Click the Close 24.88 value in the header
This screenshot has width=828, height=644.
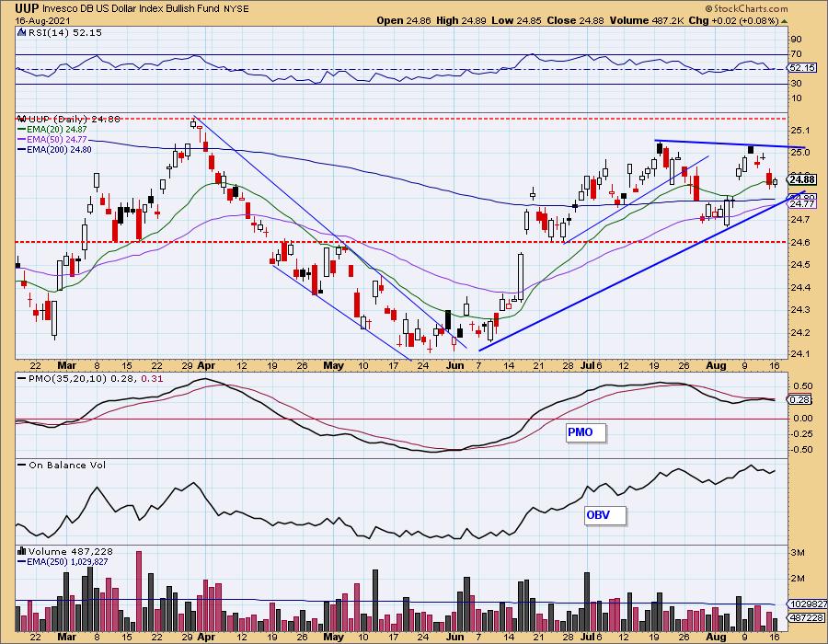pos(576,20)
